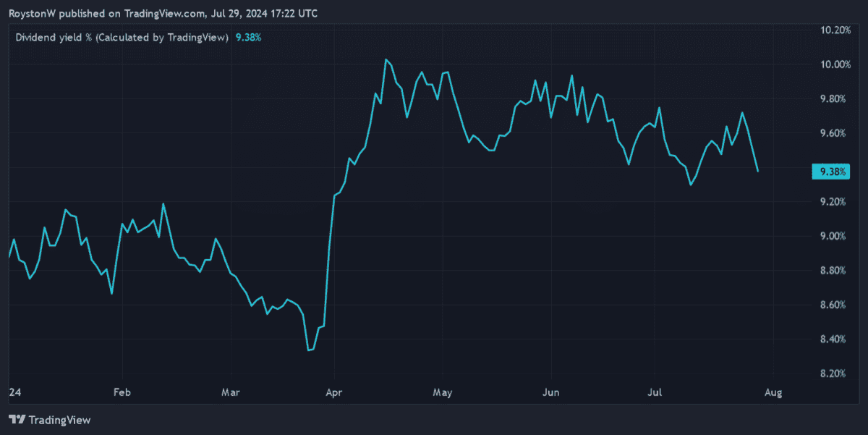Click the chart line's lowest dip before April

tap(310, 350)
